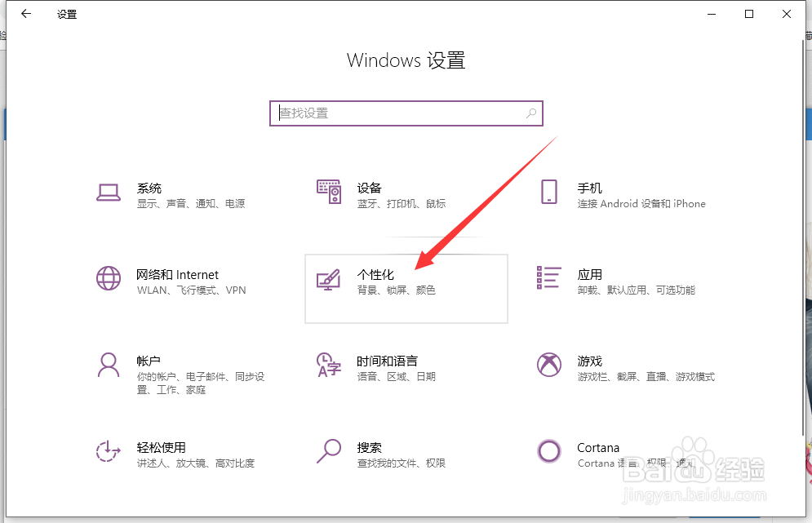
Task: Open the Accounts person icon
Action: coord(109,365)
